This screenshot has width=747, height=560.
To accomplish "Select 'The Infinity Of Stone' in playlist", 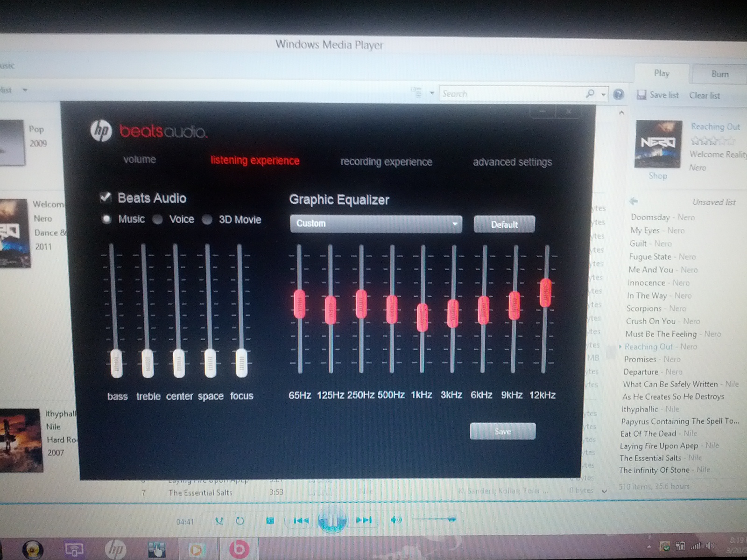I will tap(664, 470).
